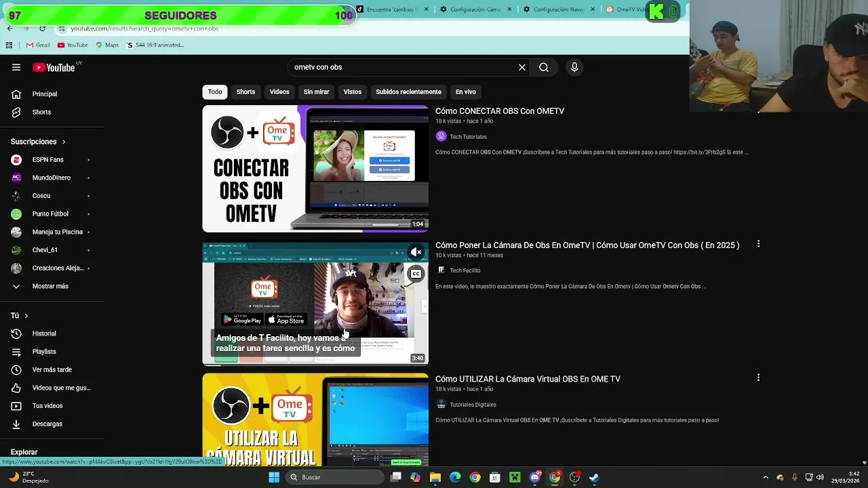This screenshot has height=488, width=868.
Task: Open the Tech Tutoriales channel avatar
Action: coord(441,136)
